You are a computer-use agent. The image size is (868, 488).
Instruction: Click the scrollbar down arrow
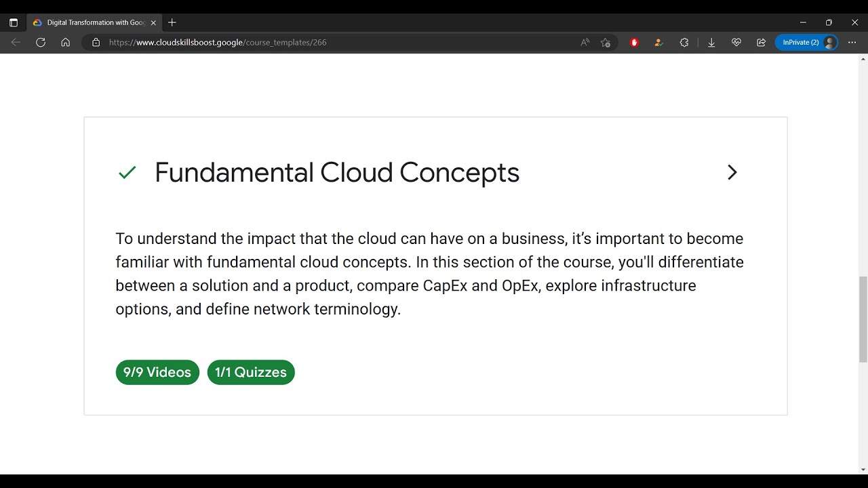pyautogui.click(x=863, y=470)
